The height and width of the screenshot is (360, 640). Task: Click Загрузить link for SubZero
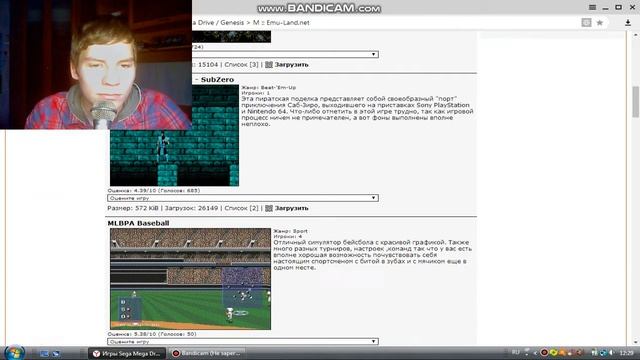[x=291, y=208]
